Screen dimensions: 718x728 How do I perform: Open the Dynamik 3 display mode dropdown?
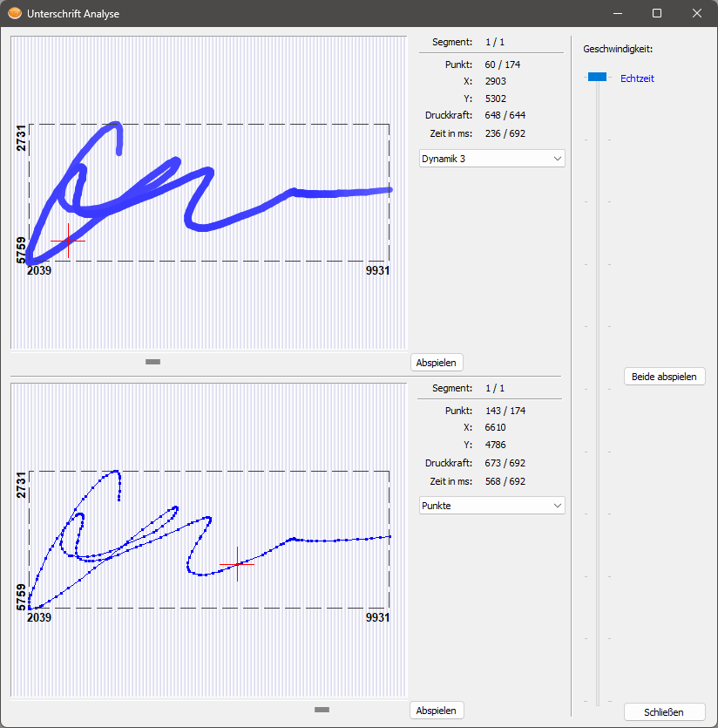491,159
